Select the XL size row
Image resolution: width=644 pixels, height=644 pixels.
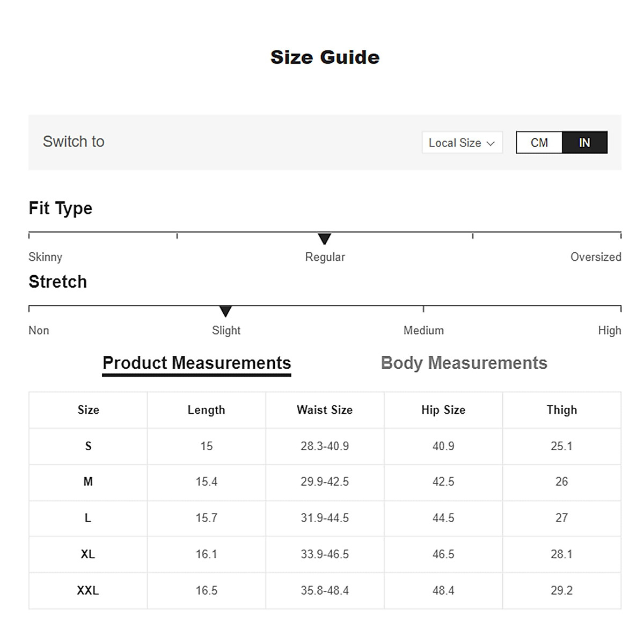pos(88,554)
